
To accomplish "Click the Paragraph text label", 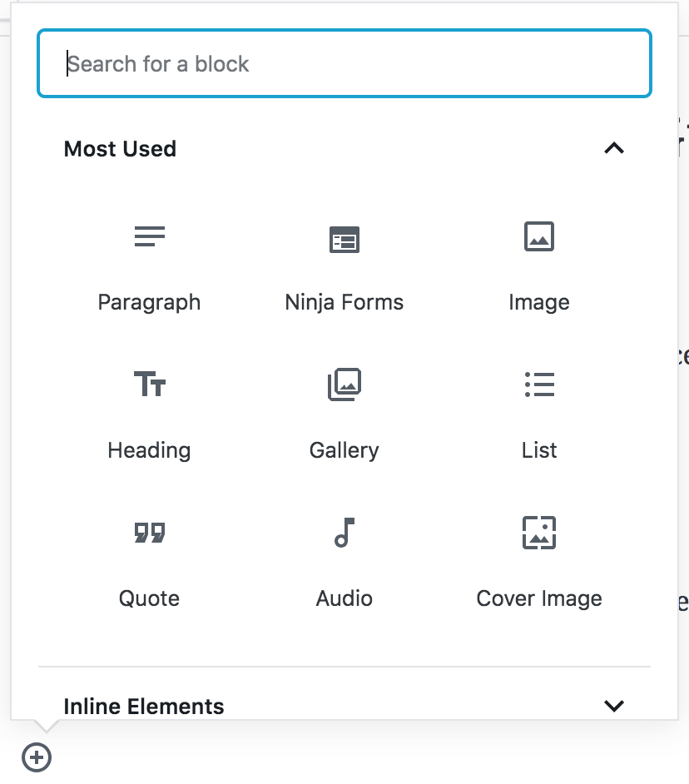I will pyautogui.click(x=150, y=302).
